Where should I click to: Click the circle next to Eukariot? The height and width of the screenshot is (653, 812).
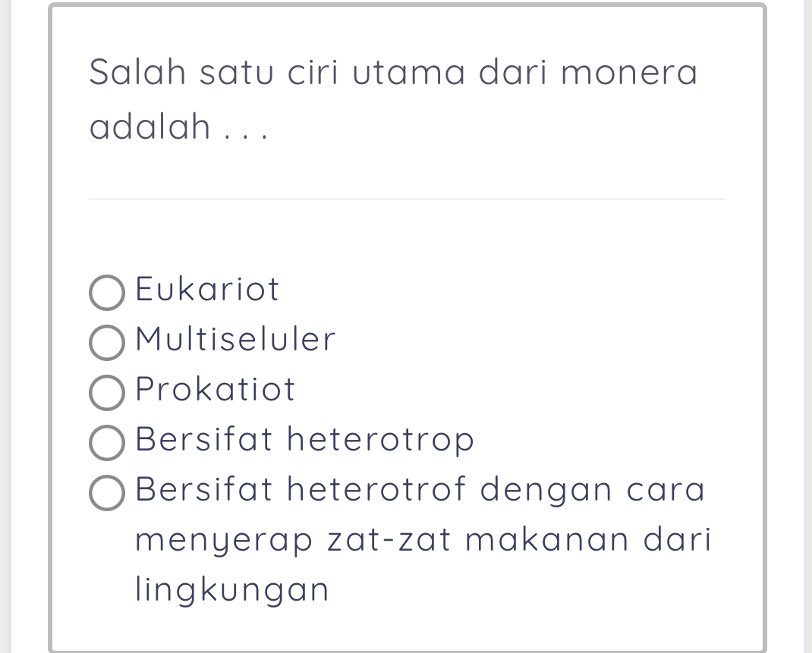[106, 293]
